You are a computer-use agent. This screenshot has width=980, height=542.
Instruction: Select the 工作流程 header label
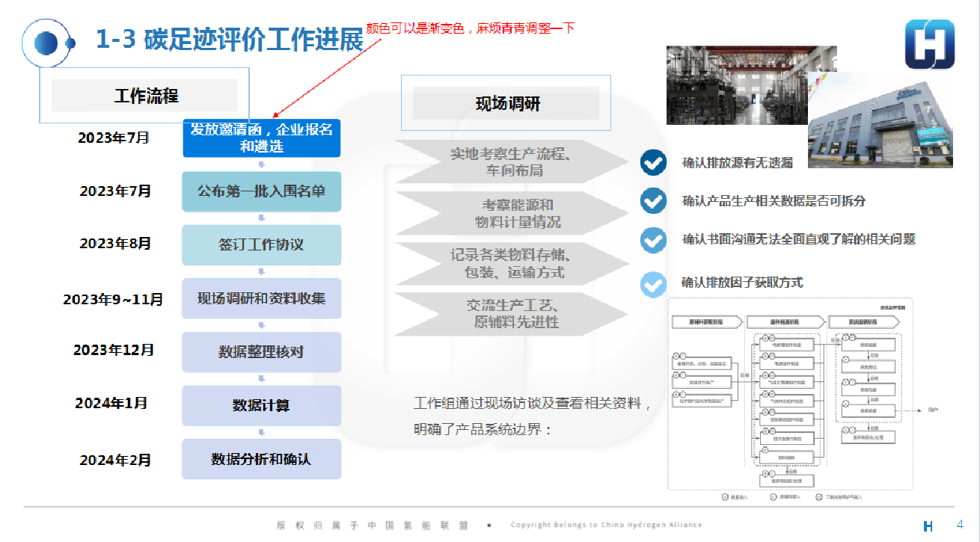[x=144, y=96]
